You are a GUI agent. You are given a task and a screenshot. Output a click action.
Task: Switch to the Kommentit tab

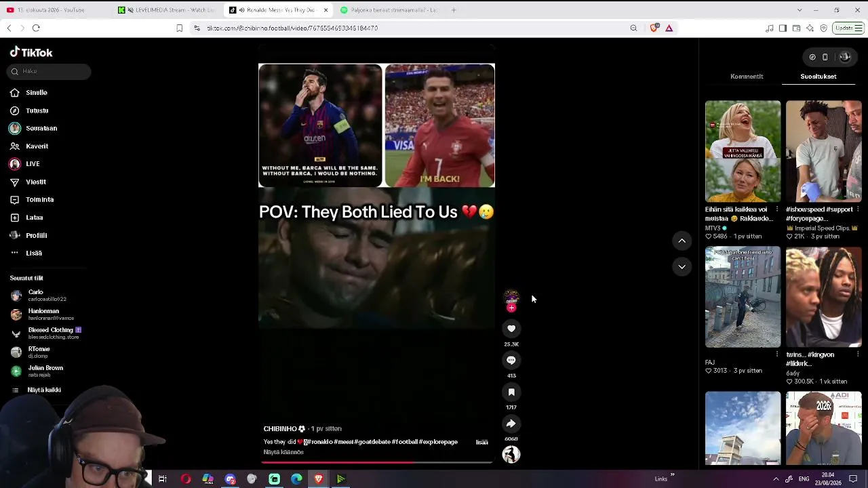(x=747, y=77)
